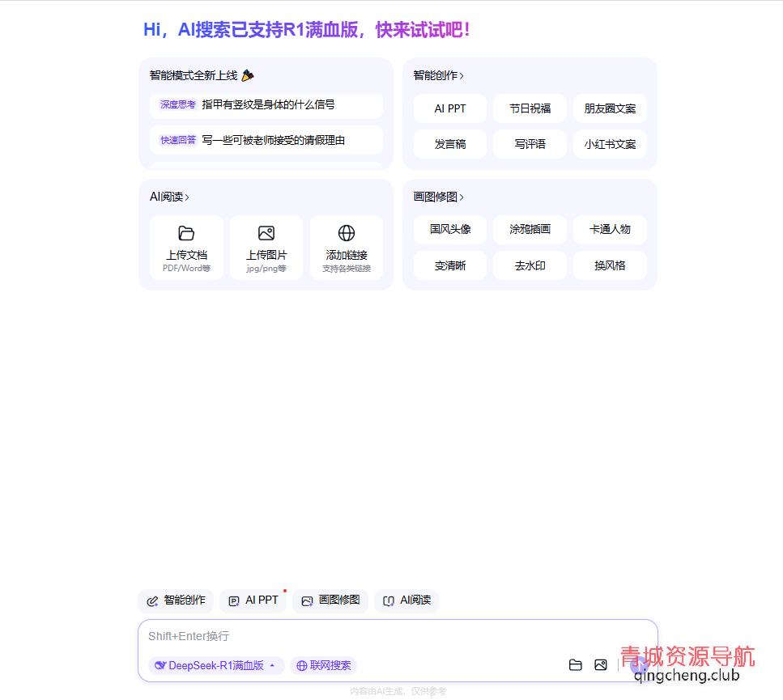This screenshot has width=783, height=700.
Task: Click the 节日祝福 shortcut button
Action: click(x=530, y=108)
